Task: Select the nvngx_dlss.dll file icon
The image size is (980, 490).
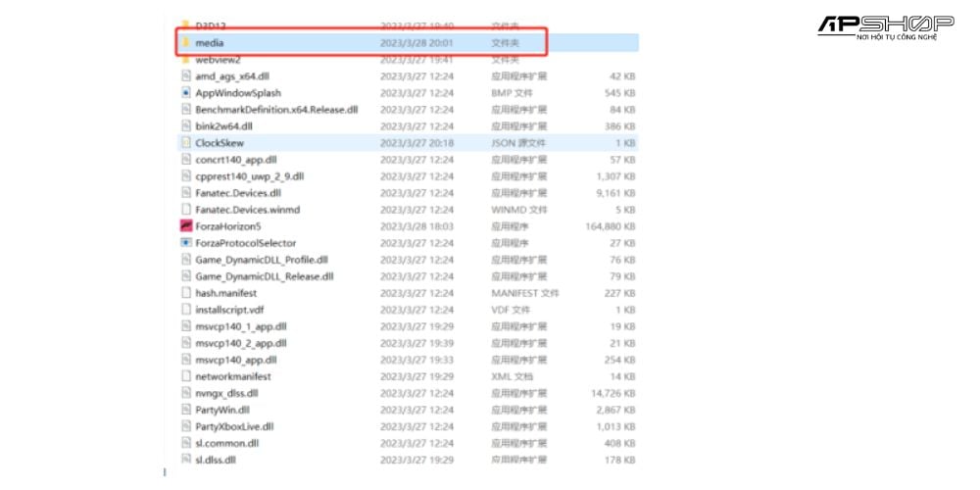Action: point(186,393)
